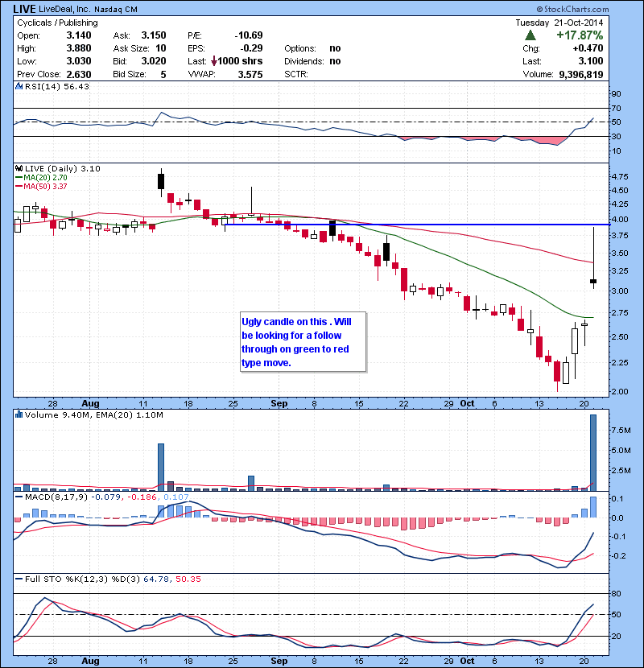The width and height of the screenshot is (644, 668).
Task: Click the MA(50) 3.37 legend text
Action: (x=45, y=186)
